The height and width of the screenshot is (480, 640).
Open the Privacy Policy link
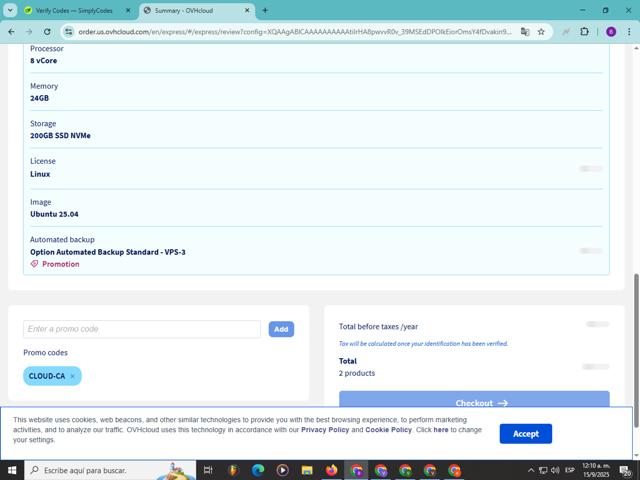point(325,430)
